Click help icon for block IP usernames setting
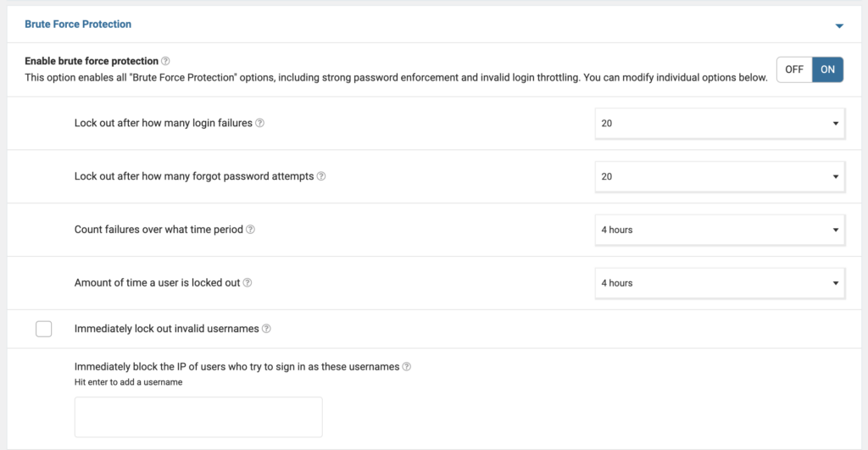 [x=407, y=367]
